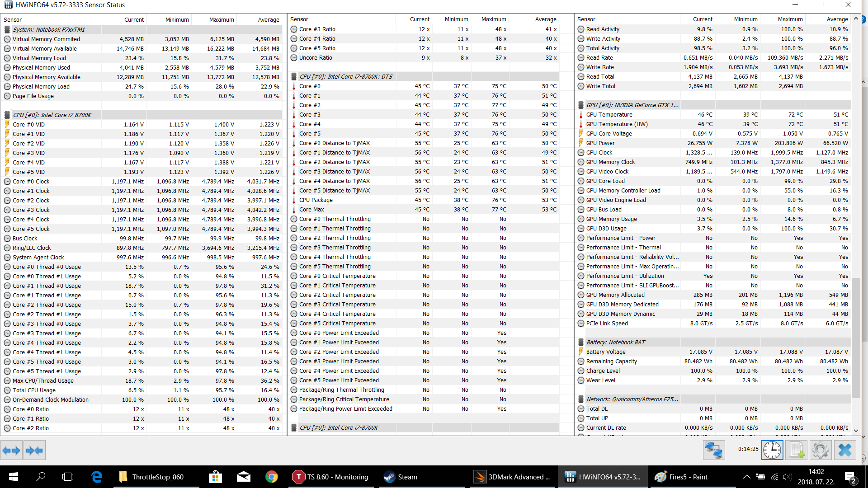
Task: Open the Action Center notifications icon
Action: click(x=850, y=477)
